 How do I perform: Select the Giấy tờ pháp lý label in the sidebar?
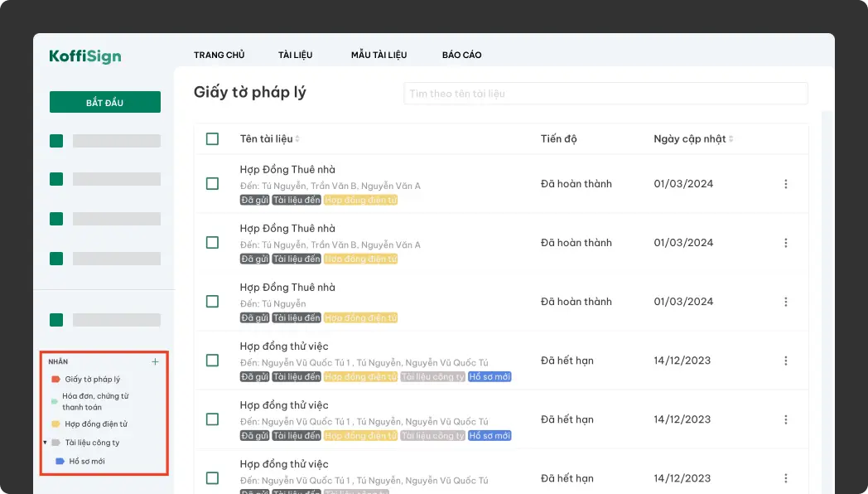click(x=86, y=380)
